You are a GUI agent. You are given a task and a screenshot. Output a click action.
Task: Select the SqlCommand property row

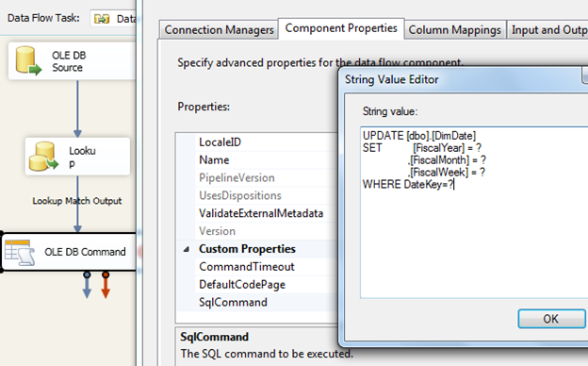tap(257, 303)
